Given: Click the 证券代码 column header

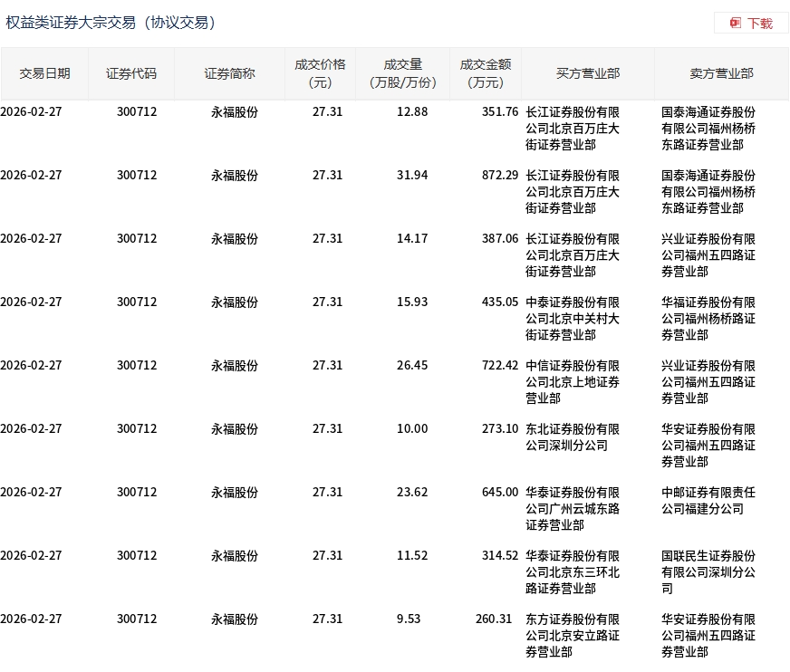Looking at the screenshot, I should [131, 73].
